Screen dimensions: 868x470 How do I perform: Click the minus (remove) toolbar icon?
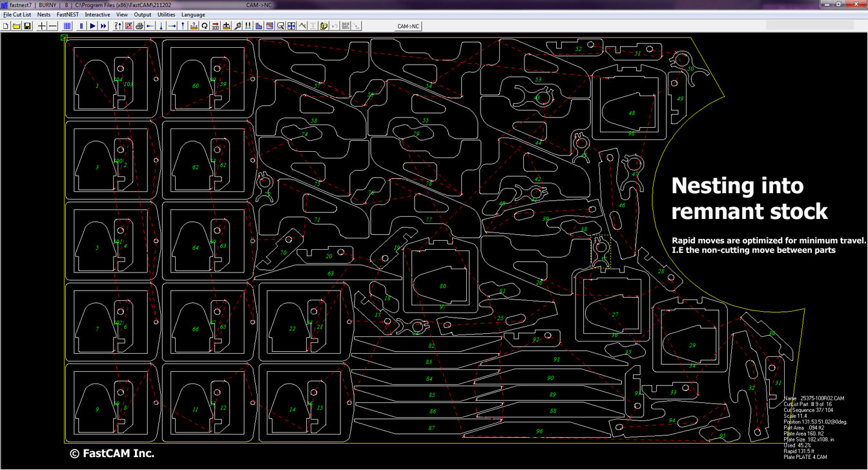click(53, 26)
